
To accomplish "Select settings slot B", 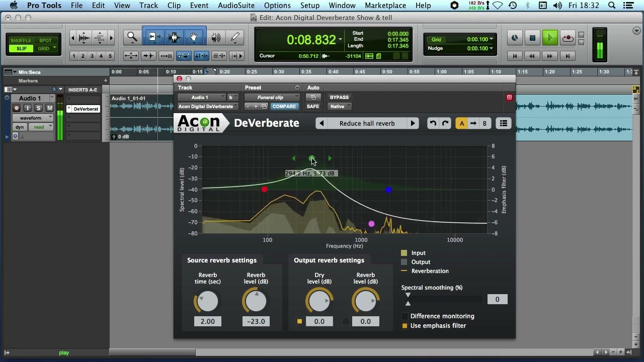I will click(x=485, y=123).
